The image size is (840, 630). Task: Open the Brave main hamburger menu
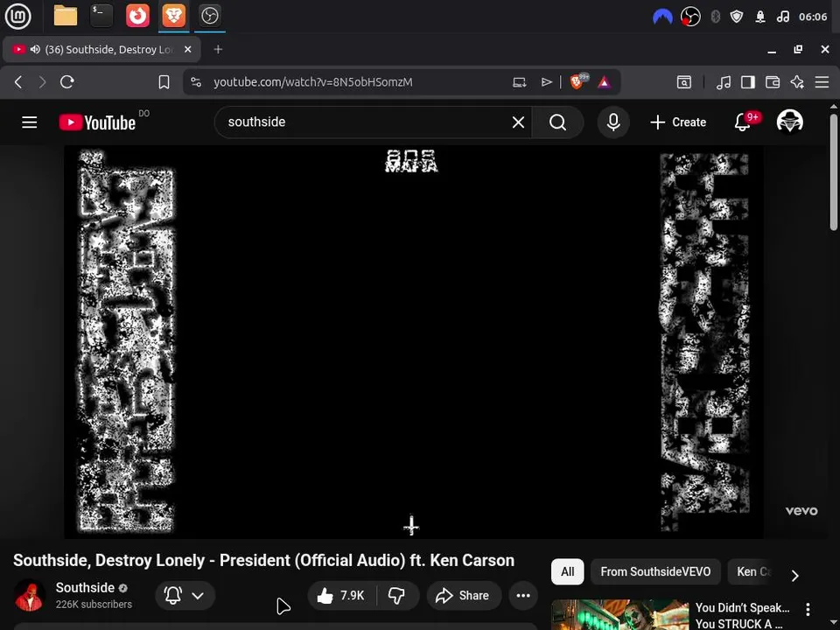click(x=822, y=82)
